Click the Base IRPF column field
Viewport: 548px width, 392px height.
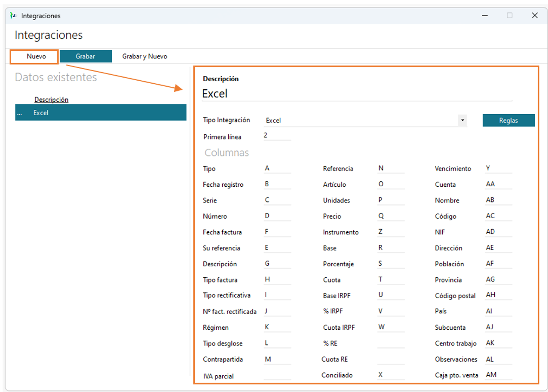click(x=391, y=295)
